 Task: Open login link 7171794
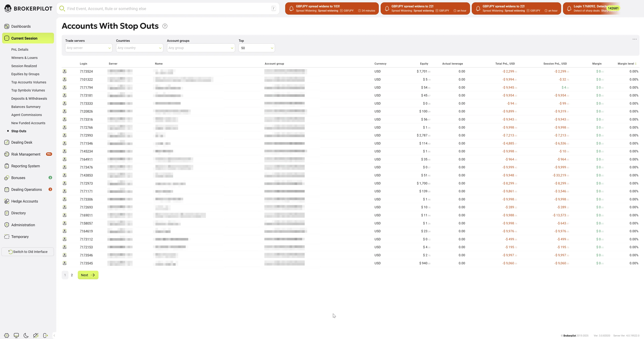click(86, 87)
